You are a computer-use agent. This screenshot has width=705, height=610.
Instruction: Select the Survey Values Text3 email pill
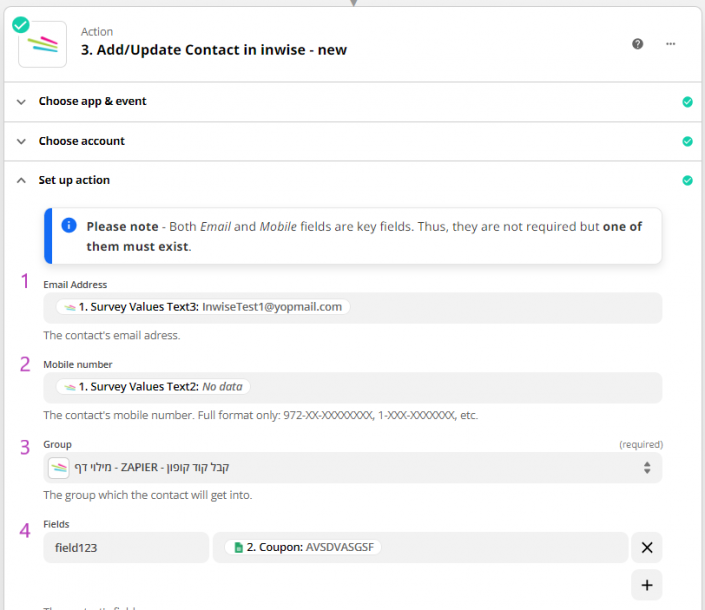click(x=203, y=307)
